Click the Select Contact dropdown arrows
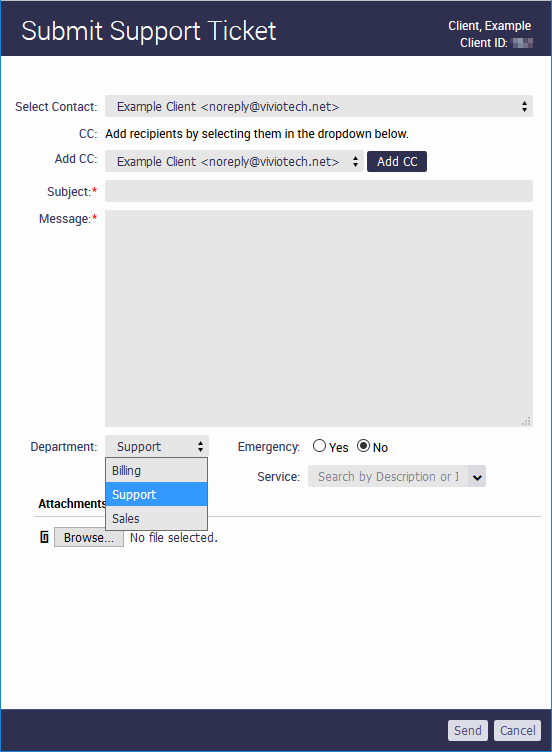Image resolution: width=552 pixels, height=752 pixels. (524, 106)
